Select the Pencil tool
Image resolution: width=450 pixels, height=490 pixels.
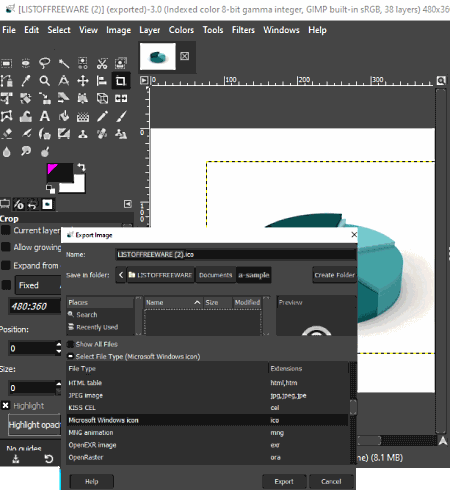102,116
